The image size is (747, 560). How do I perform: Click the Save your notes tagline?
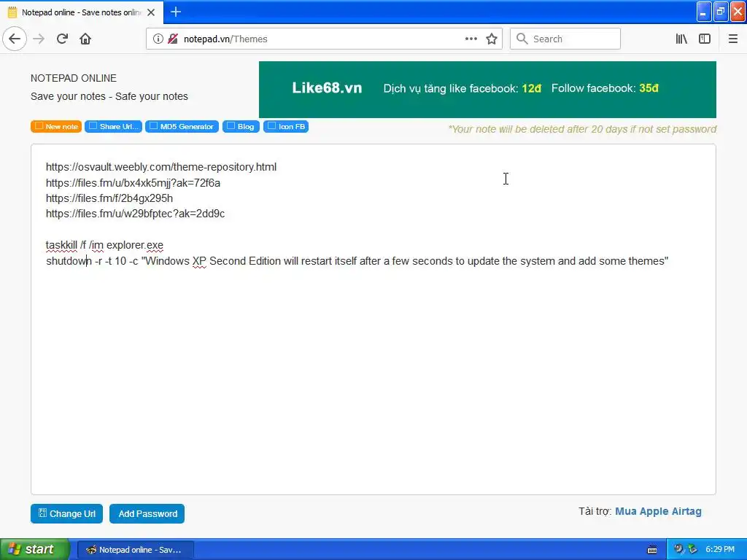click(x=109, y=96)
